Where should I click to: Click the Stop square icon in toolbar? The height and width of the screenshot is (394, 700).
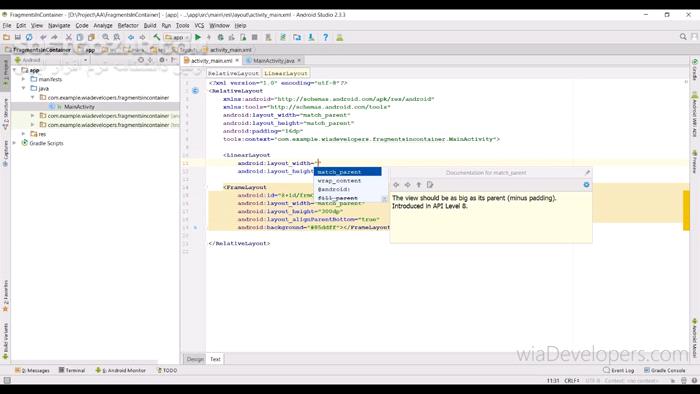254,37
